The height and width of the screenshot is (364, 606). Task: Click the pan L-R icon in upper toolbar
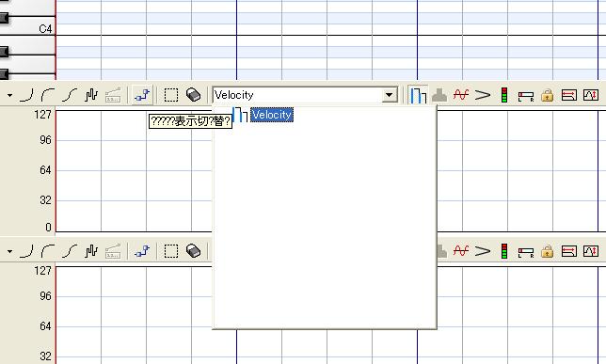tap(526, 96)
